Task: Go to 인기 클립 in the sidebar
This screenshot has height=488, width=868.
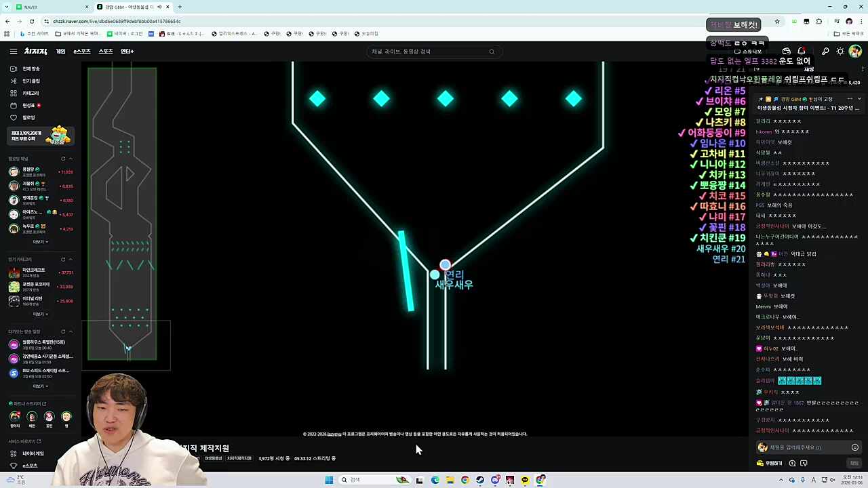Action: pyautogui.click(x=31, y=81)
